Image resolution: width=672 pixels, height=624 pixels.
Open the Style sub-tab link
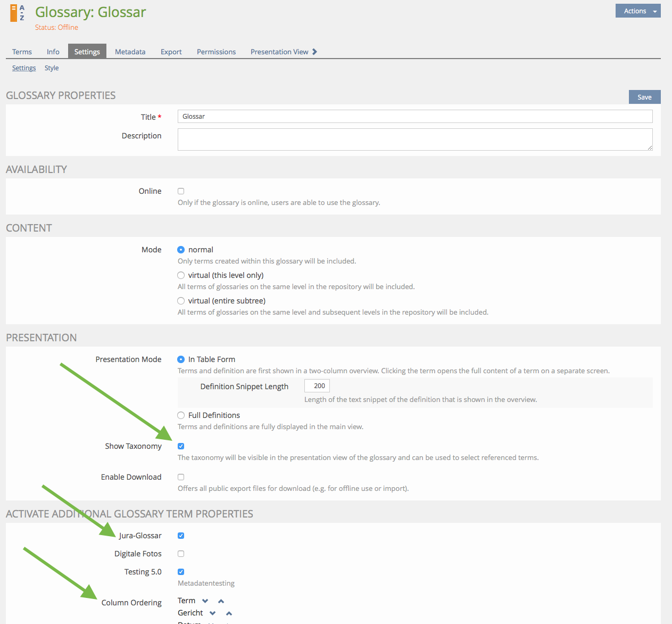point(52,68)
